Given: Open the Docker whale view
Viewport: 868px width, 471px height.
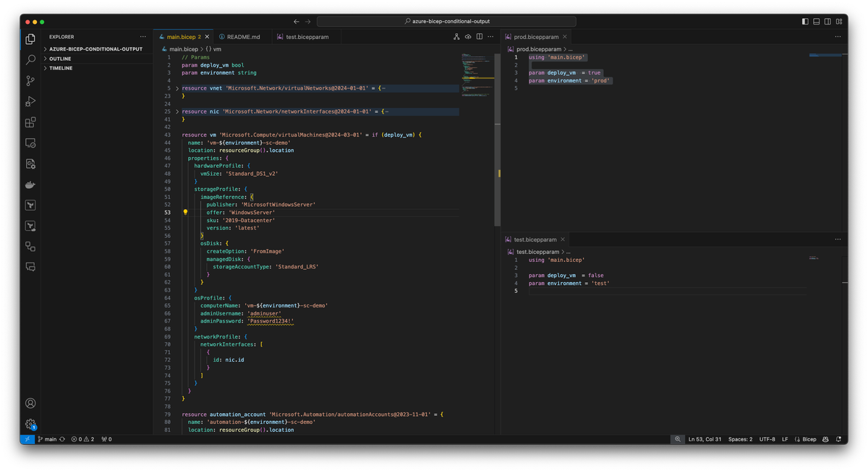Looking at the screenshot, I should (30, 185).
